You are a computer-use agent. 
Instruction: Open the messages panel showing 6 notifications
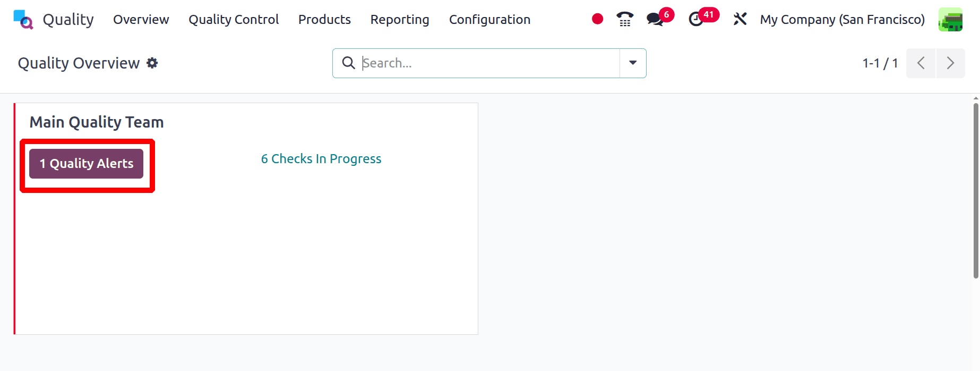click(x=654, y=19)
